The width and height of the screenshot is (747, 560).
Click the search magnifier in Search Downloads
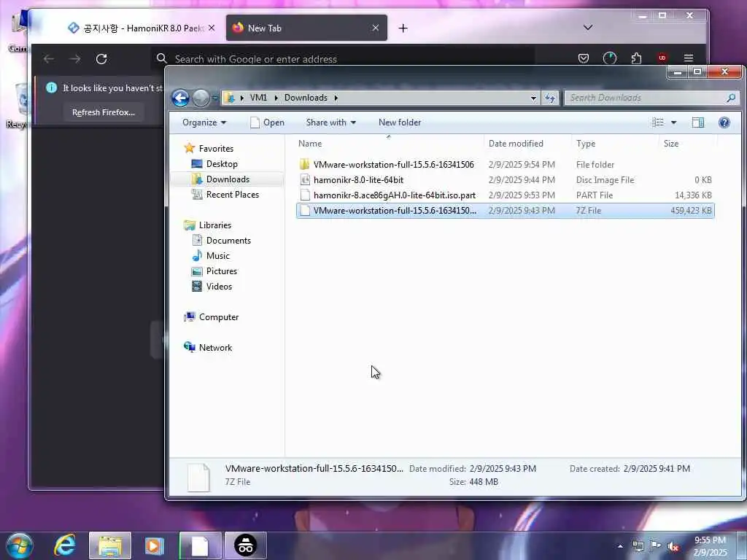731,98
